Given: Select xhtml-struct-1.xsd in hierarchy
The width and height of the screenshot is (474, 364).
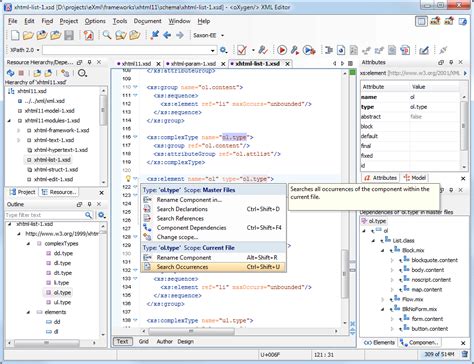Looking at the screenshot, I should (56, 170).
